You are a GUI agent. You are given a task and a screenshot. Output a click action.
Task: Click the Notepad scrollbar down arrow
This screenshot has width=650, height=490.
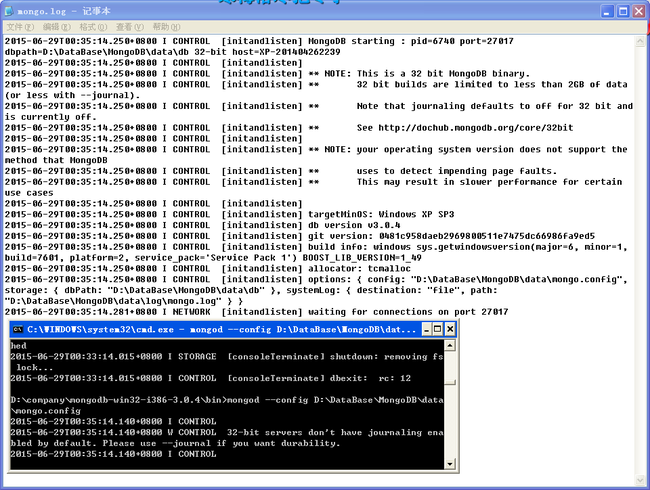click(x=640, y=480)
